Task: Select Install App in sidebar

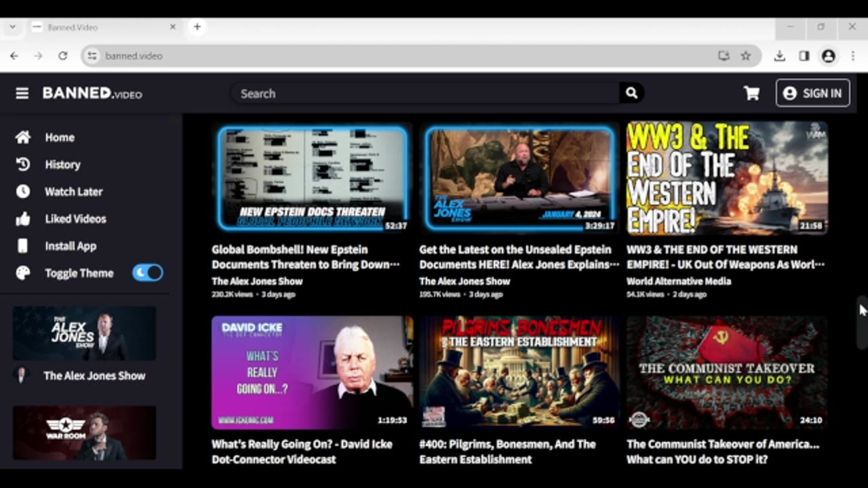Action: click(x=71, y=245)
